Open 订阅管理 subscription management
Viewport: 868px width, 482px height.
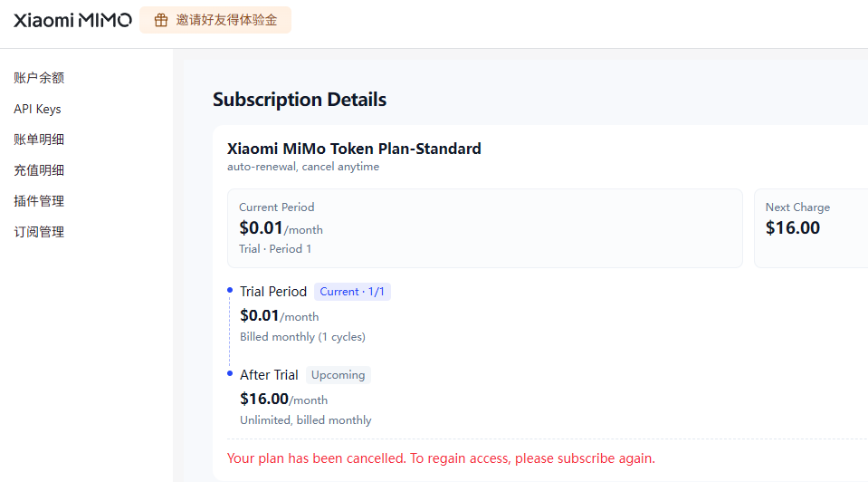coord(39,232)
